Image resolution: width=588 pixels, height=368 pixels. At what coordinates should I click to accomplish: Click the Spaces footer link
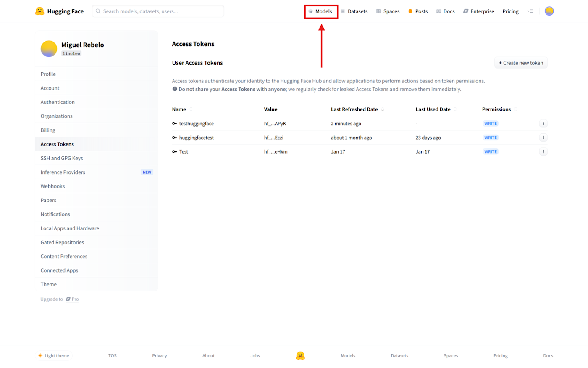pyautogui.click(x=451, y=356)
